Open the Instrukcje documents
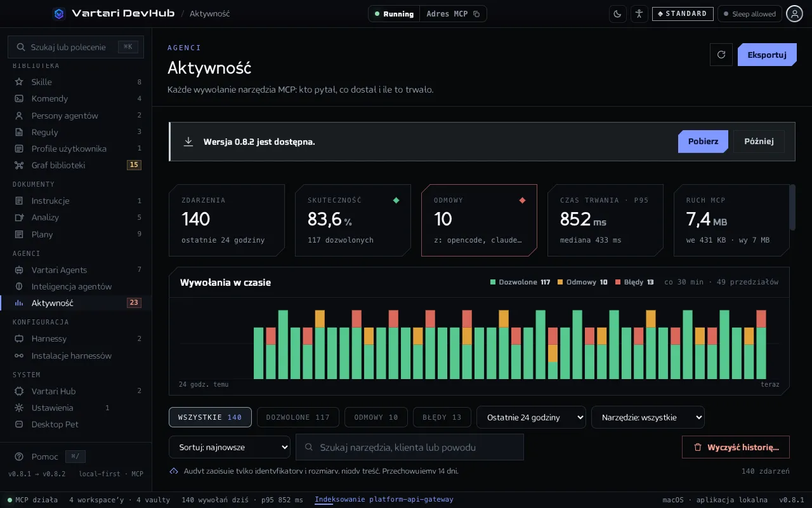Screen dimensions: 812x508 (76, 201)
